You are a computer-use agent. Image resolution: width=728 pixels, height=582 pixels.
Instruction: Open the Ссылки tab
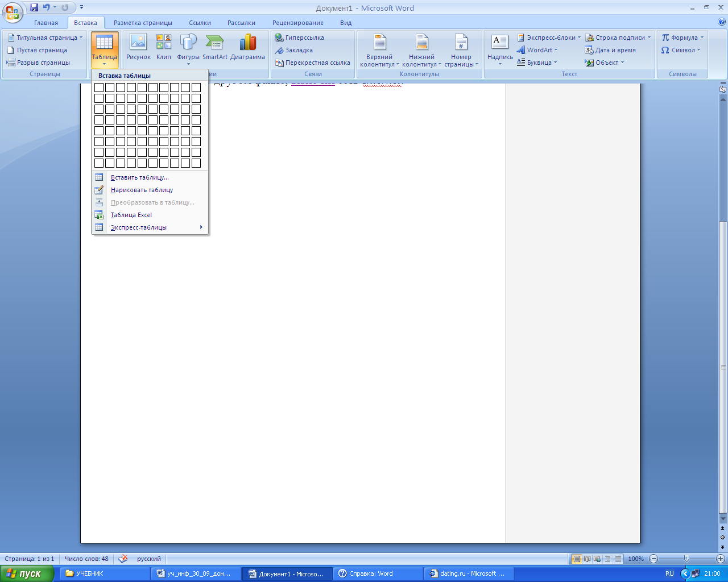(x=200, y=23)
